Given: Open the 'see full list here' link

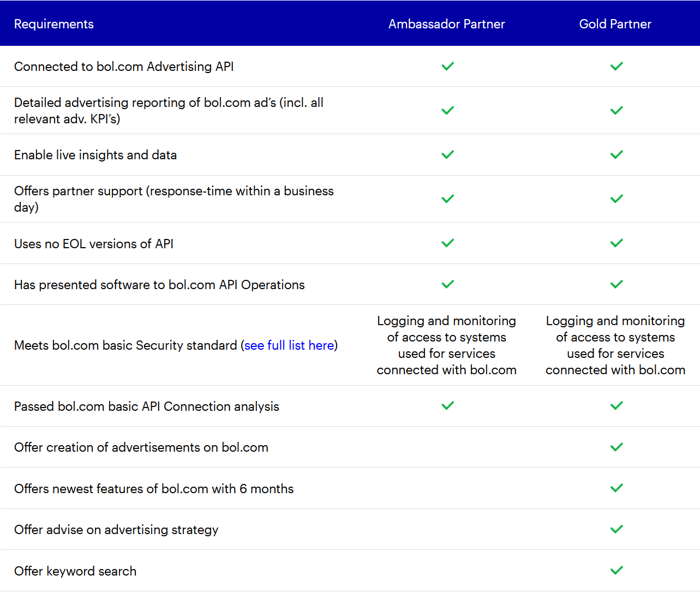Looking at the screenshot, I should click(289, 345).
